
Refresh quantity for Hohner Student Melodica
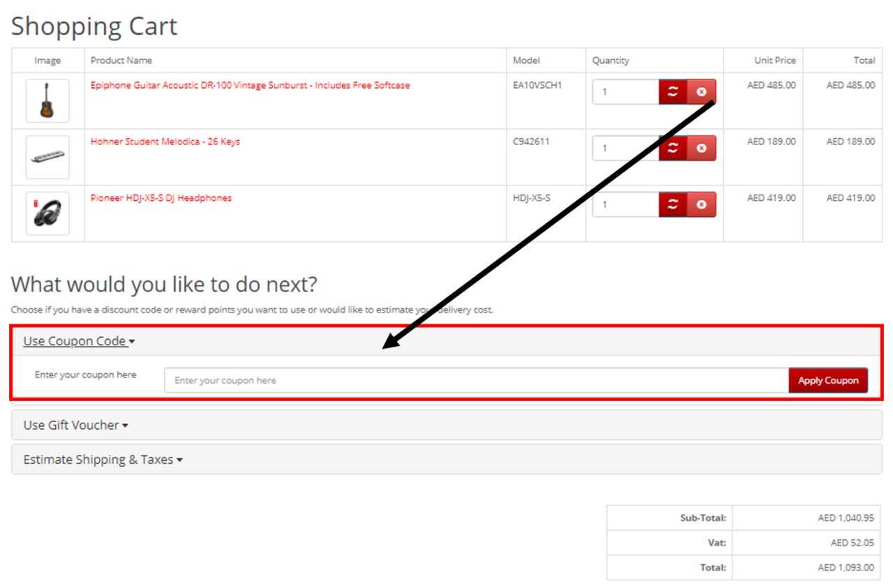click(673, 148)
